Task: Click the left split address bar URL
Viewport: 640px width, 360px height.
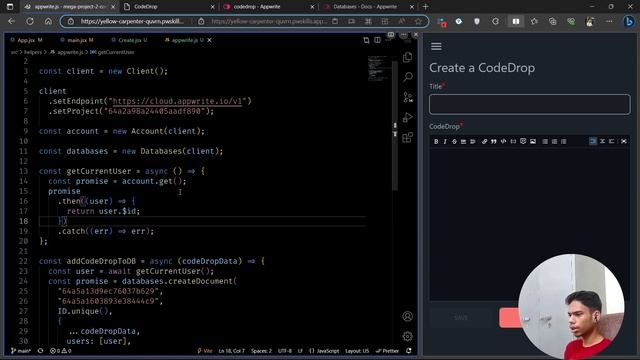Action: [x=132, y=21]
